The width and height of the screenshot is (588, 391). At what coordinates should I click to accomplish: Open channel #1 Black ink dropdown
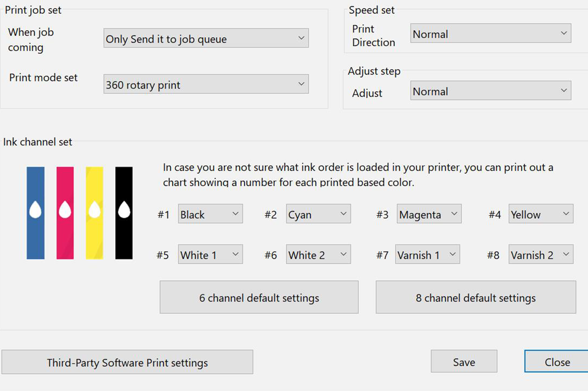point(210,214)
